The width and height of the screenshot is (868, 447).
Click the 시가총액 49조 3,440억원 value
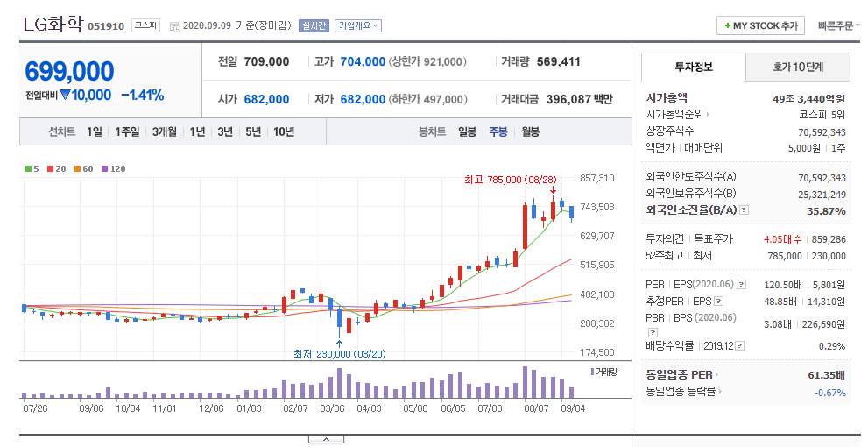pyautogui.click(x=808, y=99)
